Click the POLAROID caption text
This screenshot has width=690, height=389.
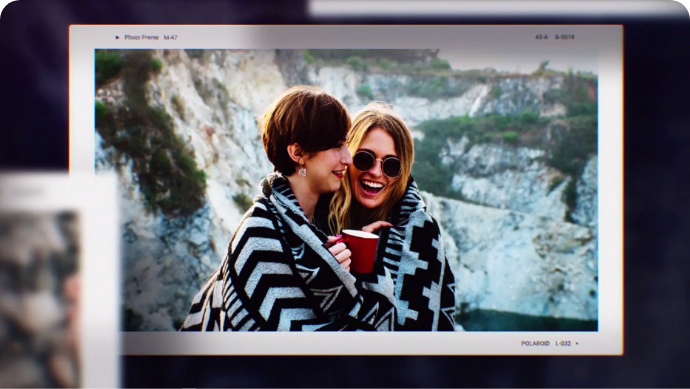pyautogui.click(x=535, y=343)
